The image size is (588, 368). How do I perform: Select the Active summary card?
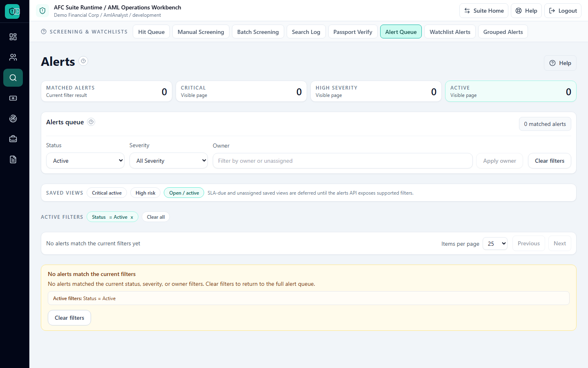(x=511, y=91)
